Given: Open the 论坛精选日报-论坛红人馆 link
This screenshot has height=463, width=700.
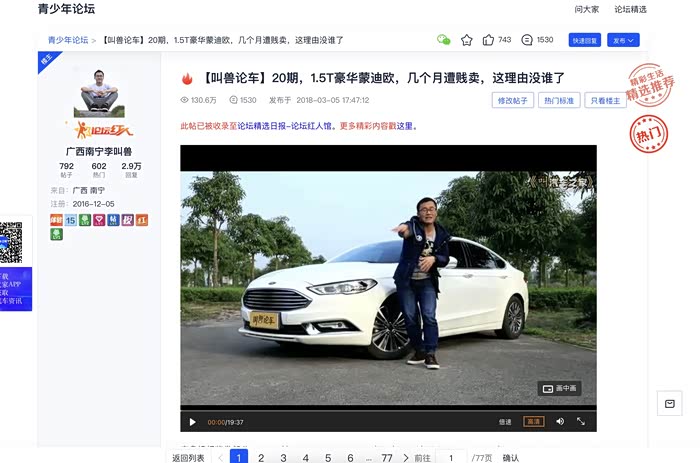Looking at the screenshot, I should point(284,126).
